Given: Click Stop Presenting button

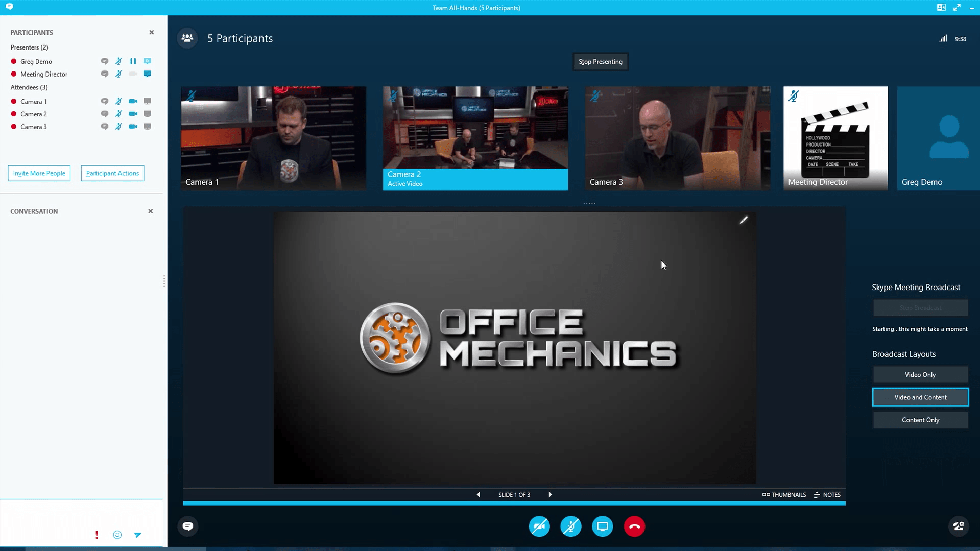Looking at the screenshot, I should 601,62.
